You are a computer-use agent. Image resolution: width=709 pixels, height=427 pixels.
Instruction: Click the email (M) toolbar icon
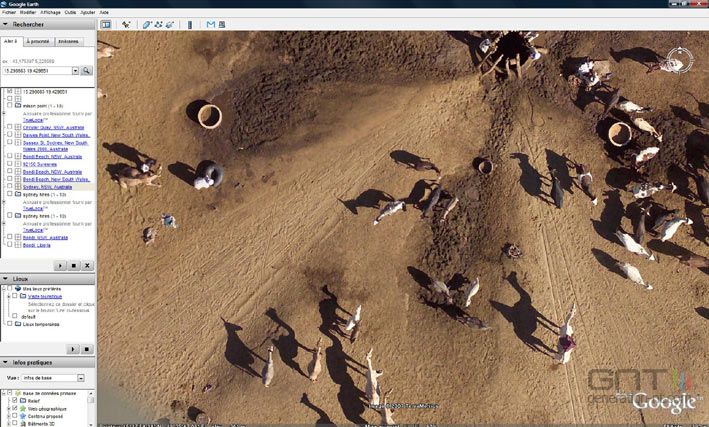(210, 24)
